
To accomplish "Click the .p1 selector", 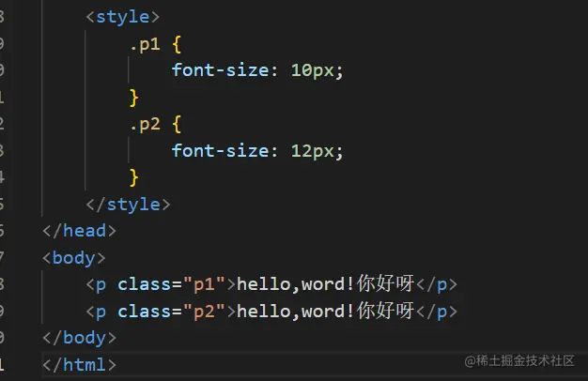I will tap(146, 45).
